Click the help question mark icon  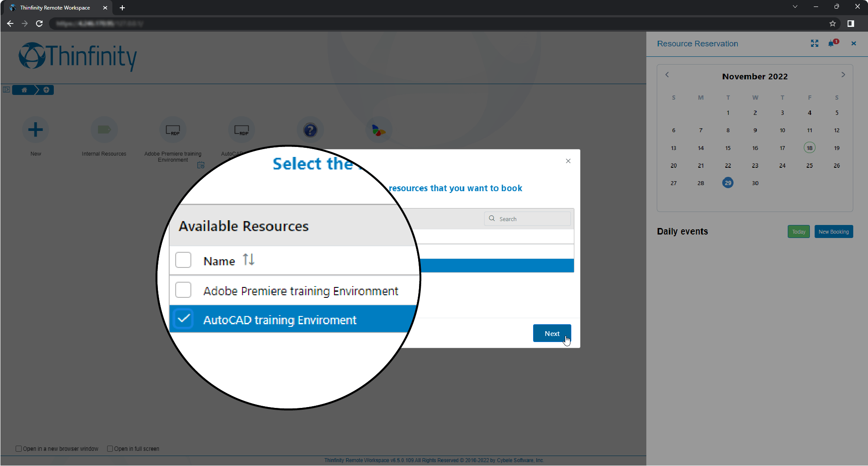click(x=310, y=130)
